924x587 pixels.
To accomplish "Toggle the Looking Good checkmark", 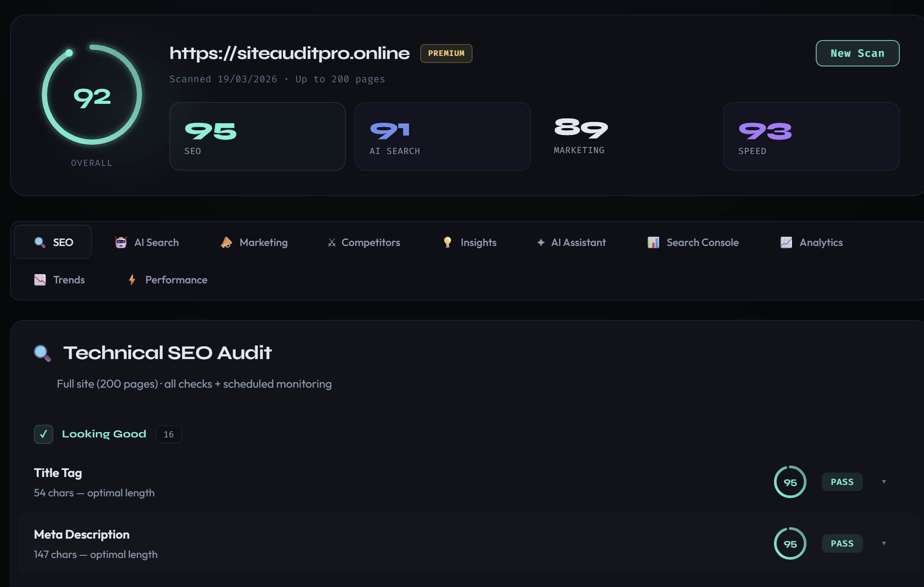I will coord(43,434).
